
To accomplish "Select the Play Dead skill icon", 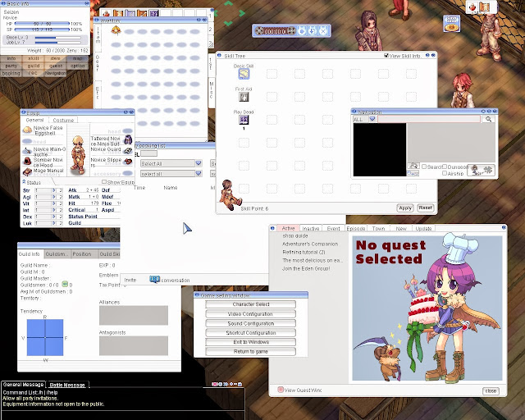I will click(244, 120).
